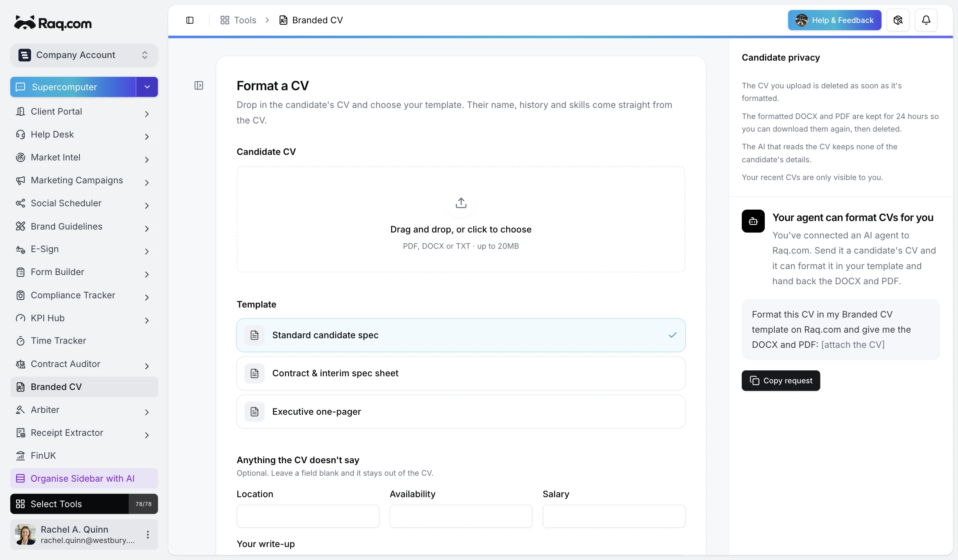Click the upload arrow icon in drop zone
The image size is (958, 560).
(x=461, y=203)
